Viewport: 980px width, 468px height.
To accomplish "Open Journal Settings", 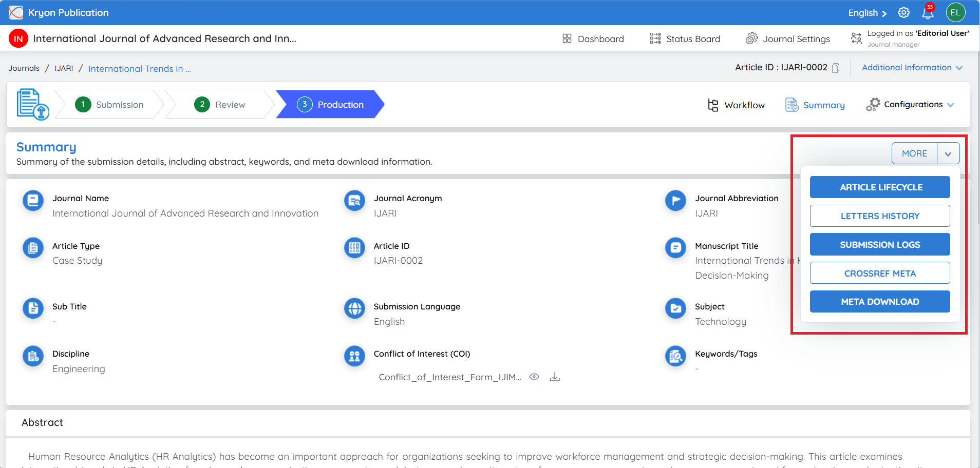I will (x=788, y=38).
